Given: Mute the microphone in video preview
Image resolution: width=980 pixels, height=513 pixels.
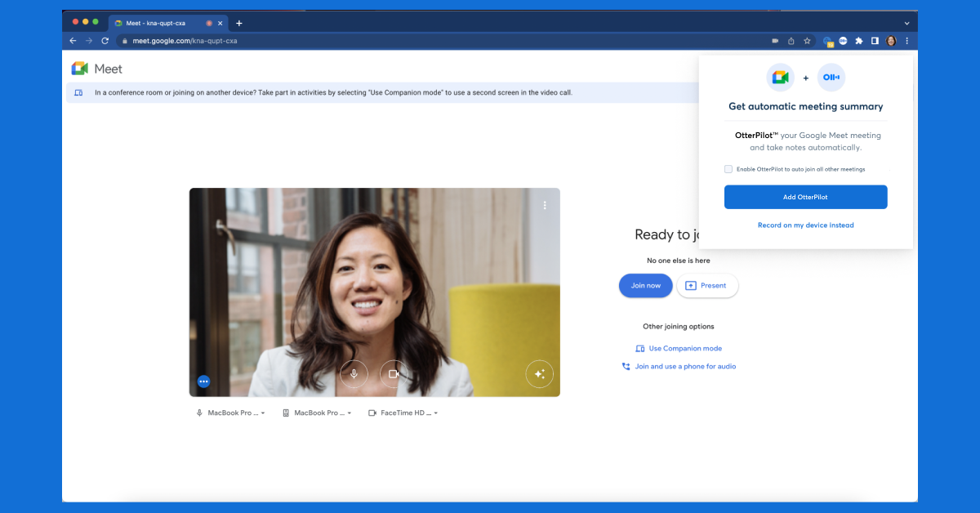Looking at the screenshot, I should pos(354,374).
